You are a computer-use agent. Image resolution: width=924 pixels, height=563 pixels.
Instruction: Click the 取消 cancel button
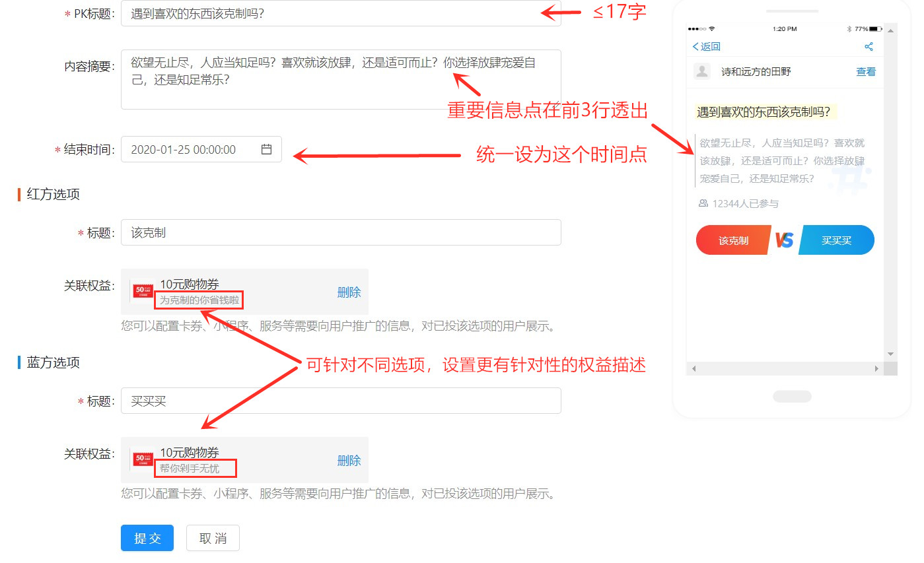(213, 538)
